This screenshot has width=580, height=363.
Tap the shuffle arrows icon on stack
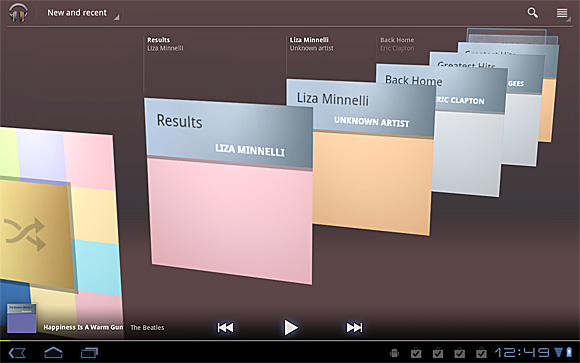point(25,235)
